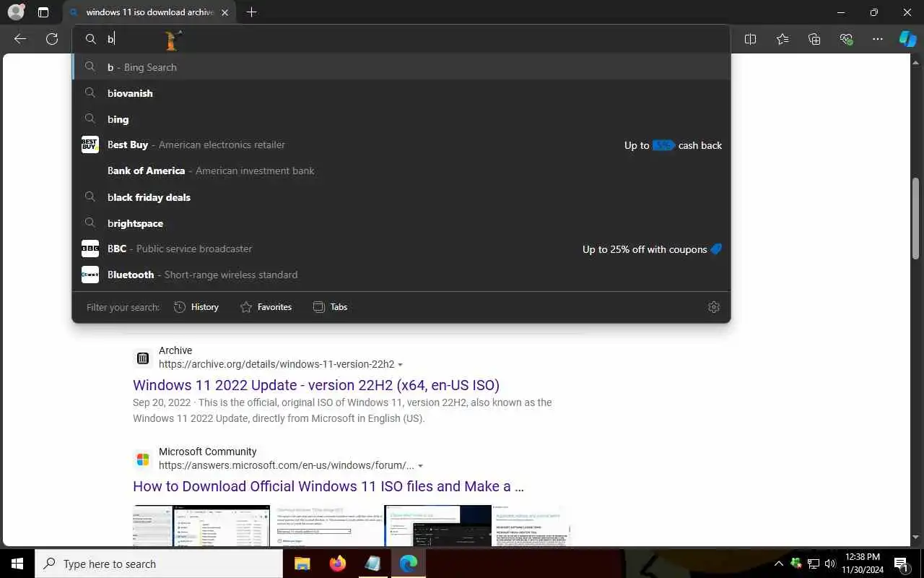The height and width of the screenshot is (578, 924).
Task: Click the Archive site favicon
Action: (x=143, y=358)
